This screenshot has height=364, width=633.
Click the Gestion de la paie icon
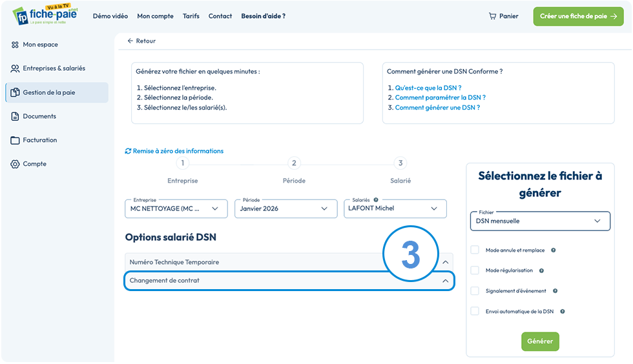tap(15, 92)
